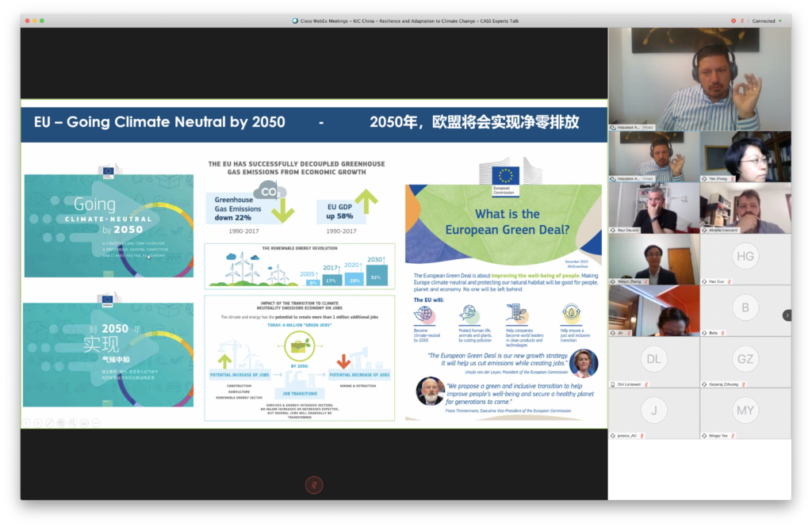Go to previous slide using left arrow

(26, 423)
